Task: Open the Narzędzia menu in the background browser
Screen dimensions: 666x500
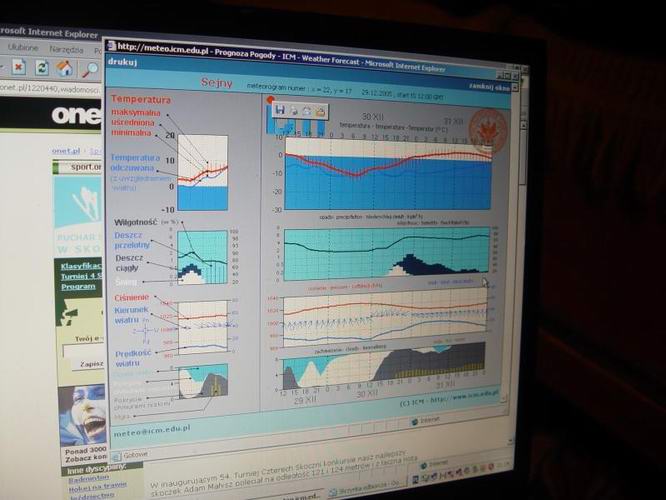Action: 66,49
